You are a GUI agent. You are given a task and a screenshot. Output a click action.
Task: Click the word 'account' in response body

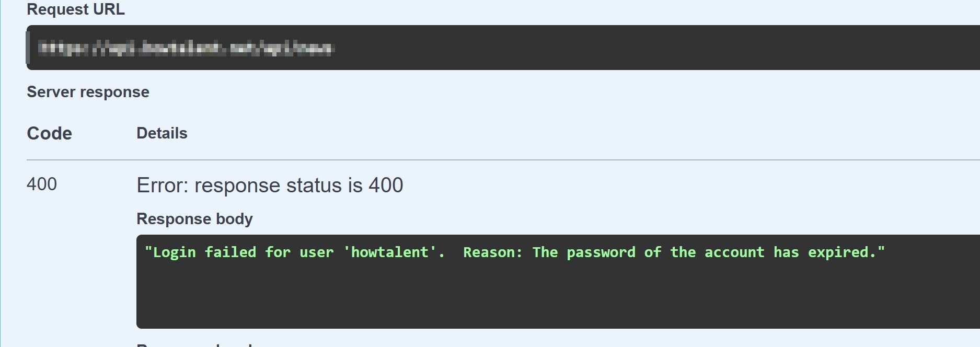[x=734, y=252]
